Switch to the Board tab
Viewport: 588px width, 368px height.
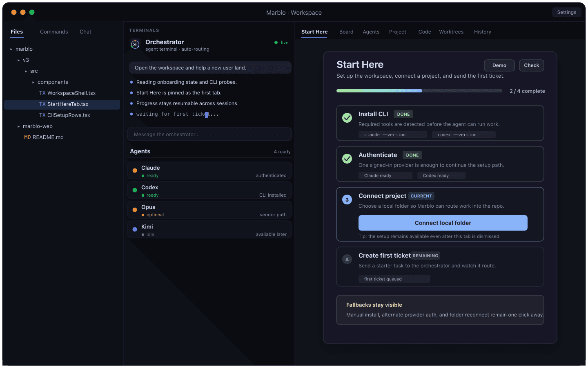[346, 32]
